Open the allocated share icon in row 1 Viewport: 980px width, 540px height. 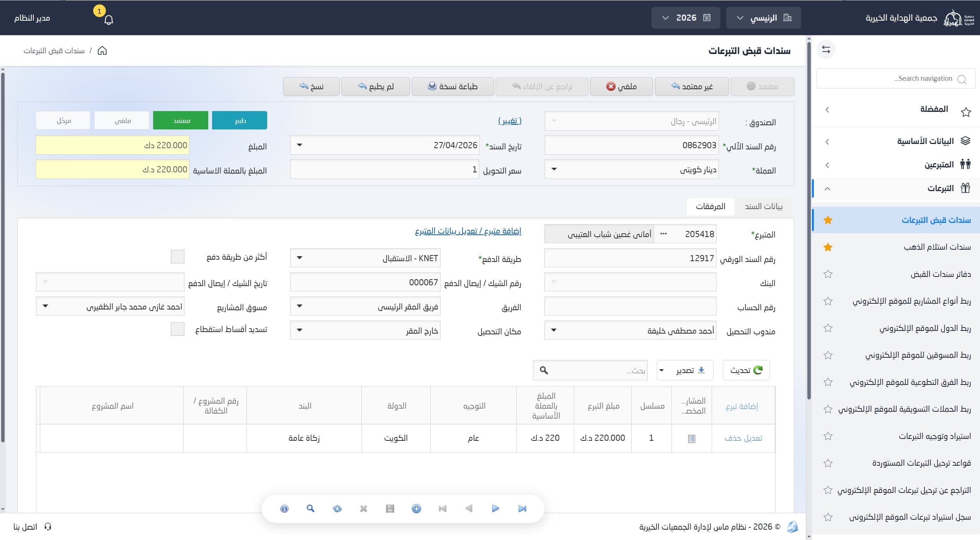tap(691, 439)
